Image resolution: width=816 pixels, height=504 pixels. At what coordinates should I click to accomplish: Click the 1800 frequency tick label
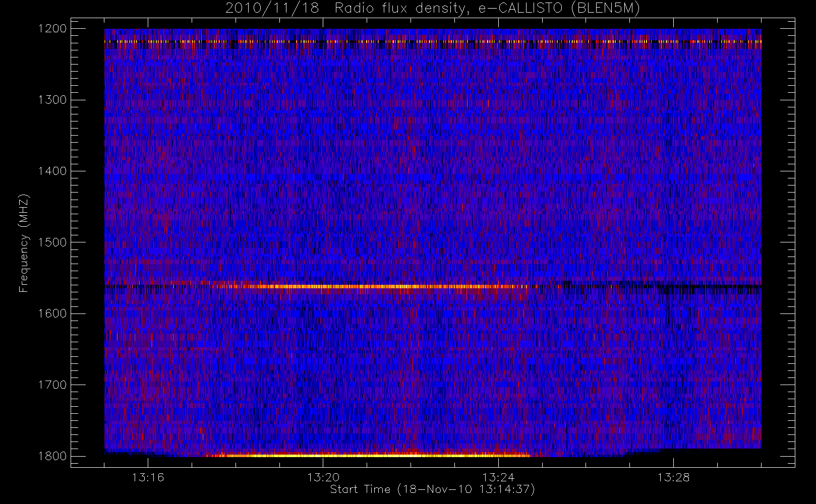(x=52, y=456)
